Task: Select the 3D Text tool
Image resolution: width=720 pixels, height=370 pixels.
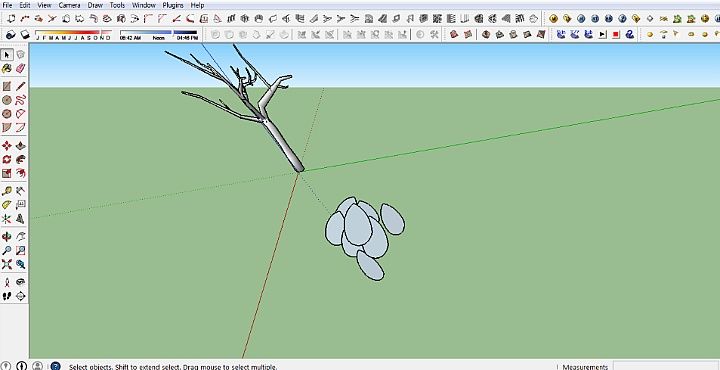Action: 21,219
